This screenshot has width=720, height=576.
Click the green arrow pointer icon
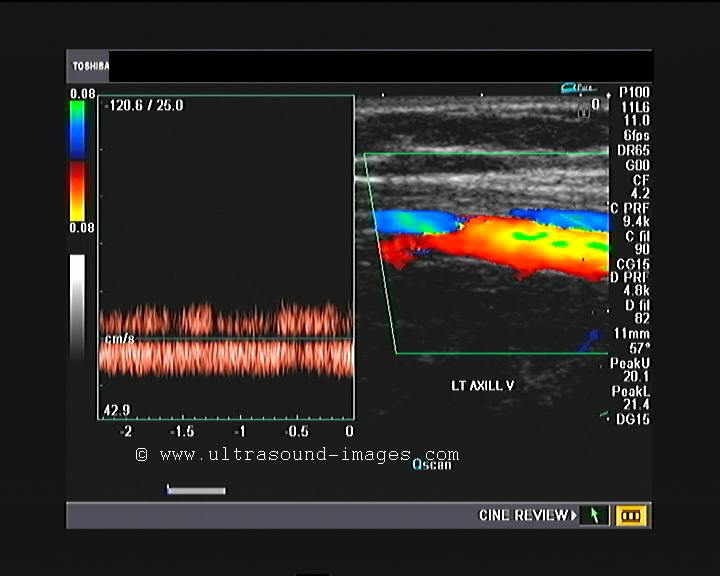pyautogui.click(x=594, y=516)
